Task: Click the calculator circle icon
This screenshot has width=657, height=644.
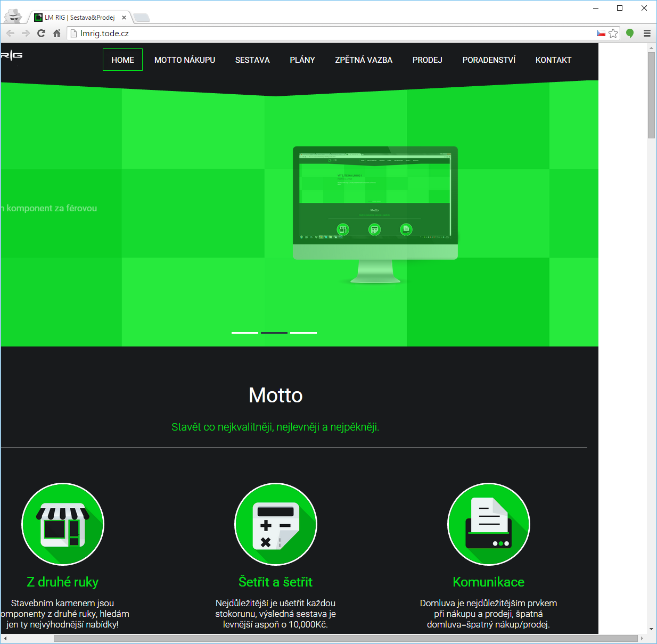Action: pyautogui.click(x=276, y=524)
